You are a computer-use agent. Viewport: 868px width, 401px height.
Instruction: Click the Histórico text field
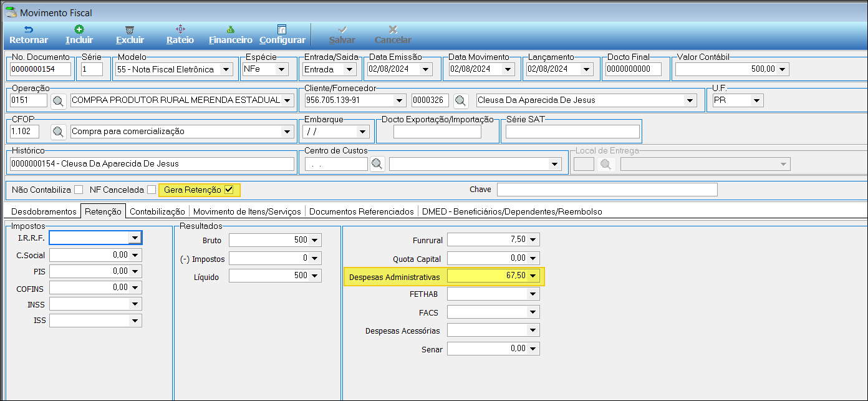coord(152,164)
